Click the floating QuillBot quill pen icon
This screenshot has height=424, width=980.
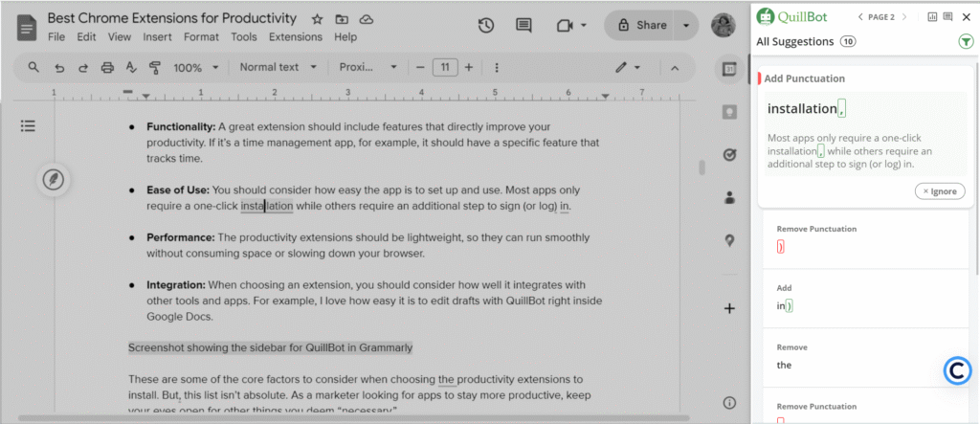[55, 180]
